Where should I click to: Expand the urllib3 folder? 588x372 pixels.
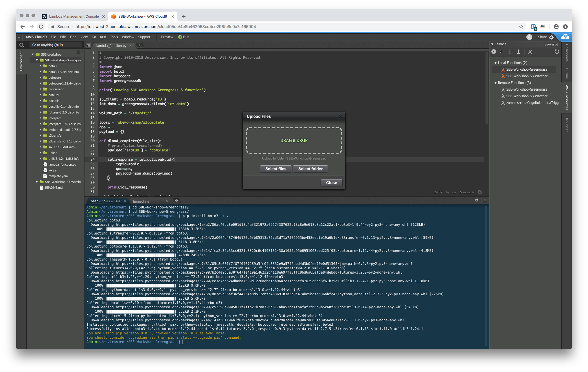tap(40, 153)
